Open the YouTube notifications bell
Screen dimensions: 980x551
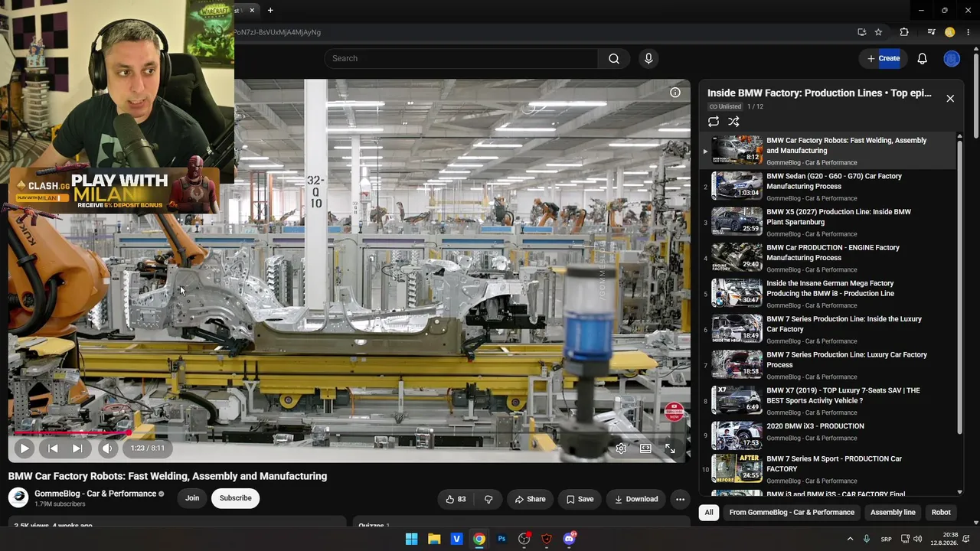[923, 58]
